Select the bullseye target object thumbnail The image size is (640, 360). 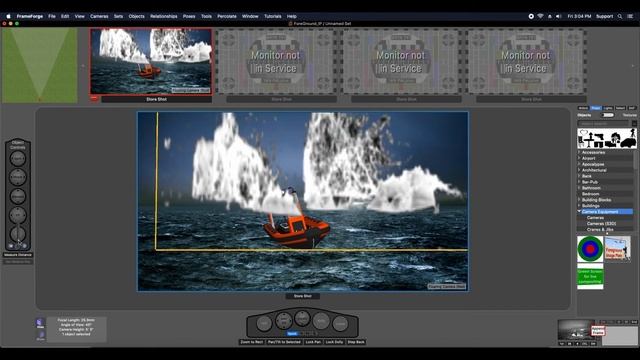click(590, 249)
